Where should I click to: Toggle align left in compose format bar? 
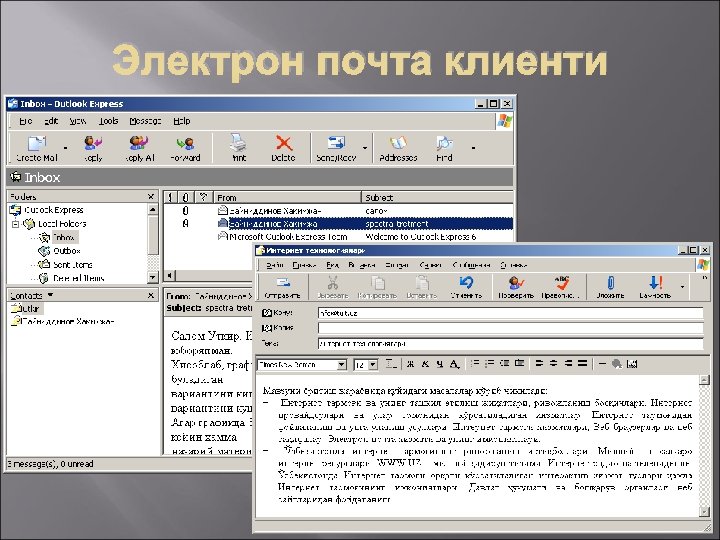[539, 364]
